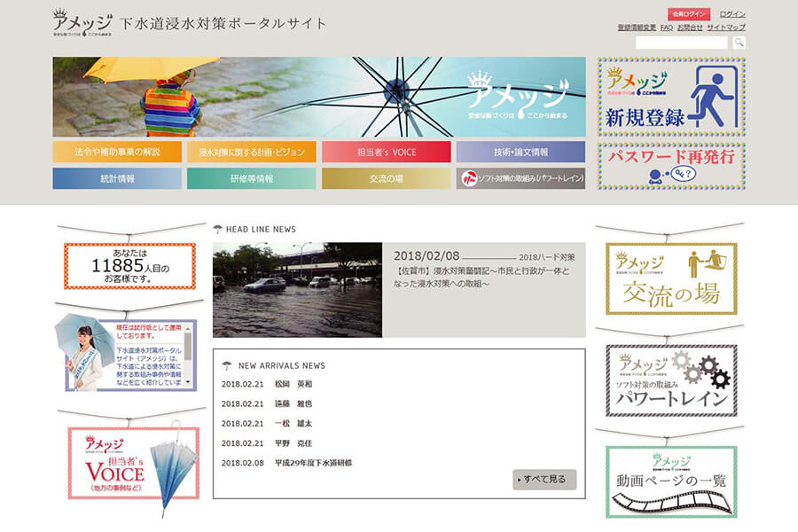This screenshot has width=798, height=532.
Task: Click the running person icon on 新規登録 banner
Action: [x=711, y=97]
